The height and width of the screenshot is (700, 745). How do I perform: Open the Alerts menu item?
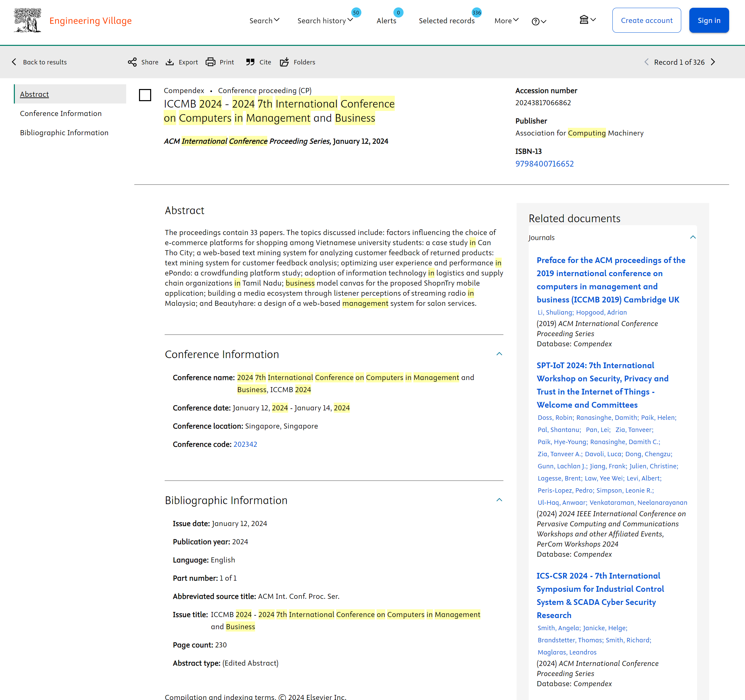[x=386, y=21]
